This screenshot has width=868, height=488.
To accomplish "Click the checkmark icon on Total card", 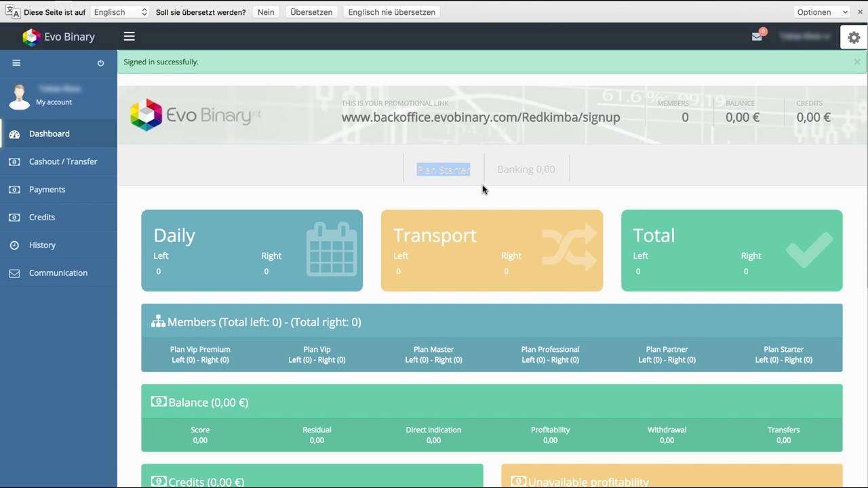I will [809, 249].
